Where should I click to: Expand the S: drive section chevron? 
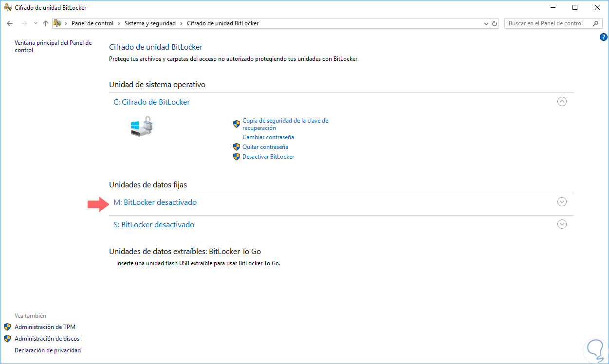tap(562, 224)
